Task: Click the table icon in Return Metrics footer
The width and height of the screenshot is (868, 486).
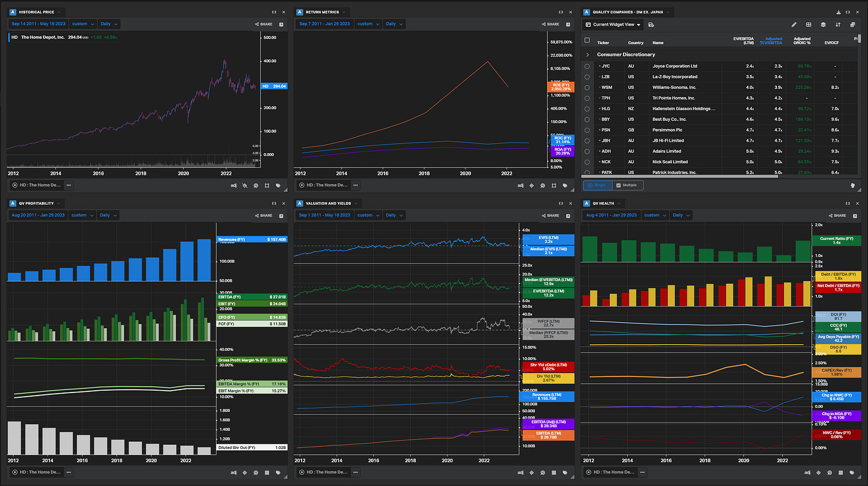Action: pos(554,185)
